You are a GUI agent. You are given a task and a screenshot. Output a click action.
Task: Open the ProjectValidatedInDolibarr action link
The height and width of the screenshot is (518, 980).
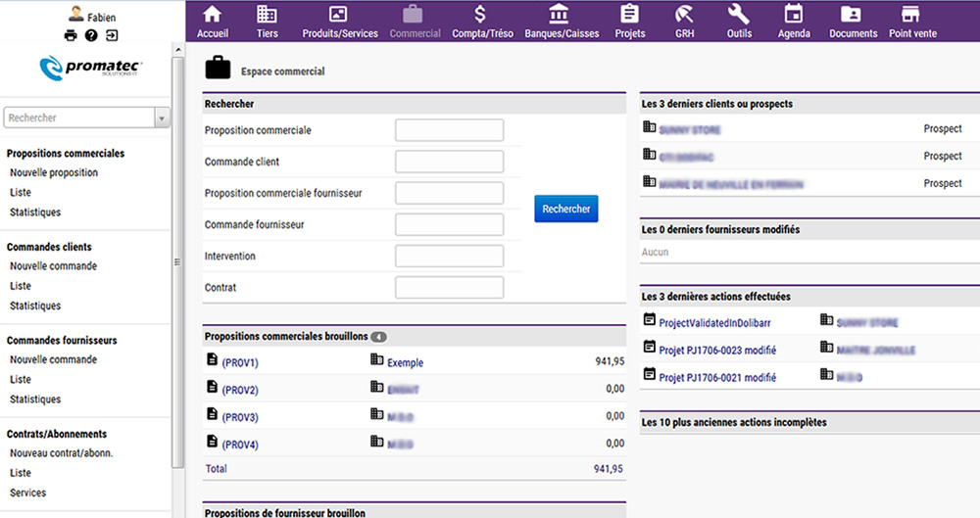point(715,323)
